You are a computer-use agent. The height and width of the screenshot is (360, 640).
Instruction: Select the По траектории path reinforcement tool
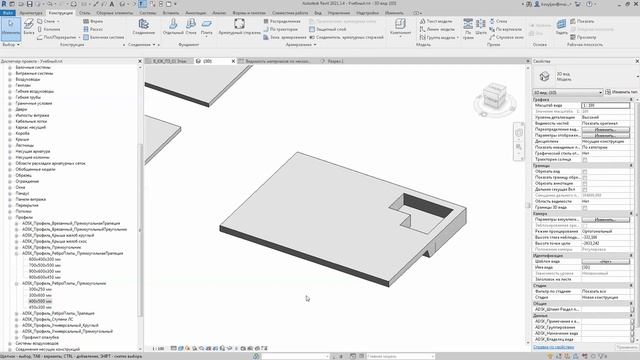click(x=280, y=29)
